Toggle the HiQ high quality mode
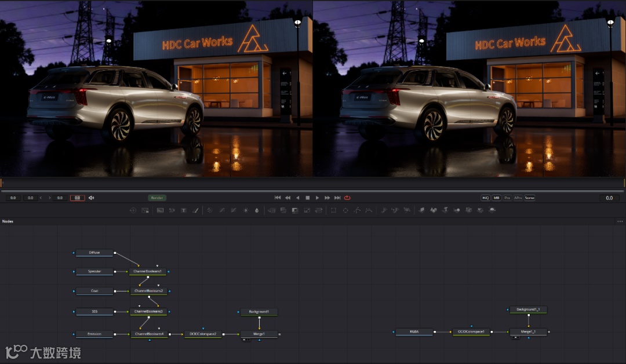This screenshot has width=626, height=364. tap(486, 198)
